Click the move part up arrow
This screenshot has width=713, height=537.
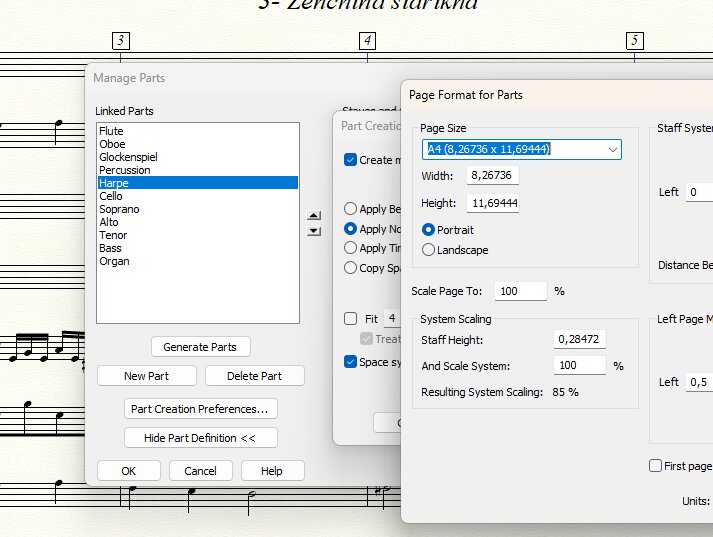coord(314,215)
